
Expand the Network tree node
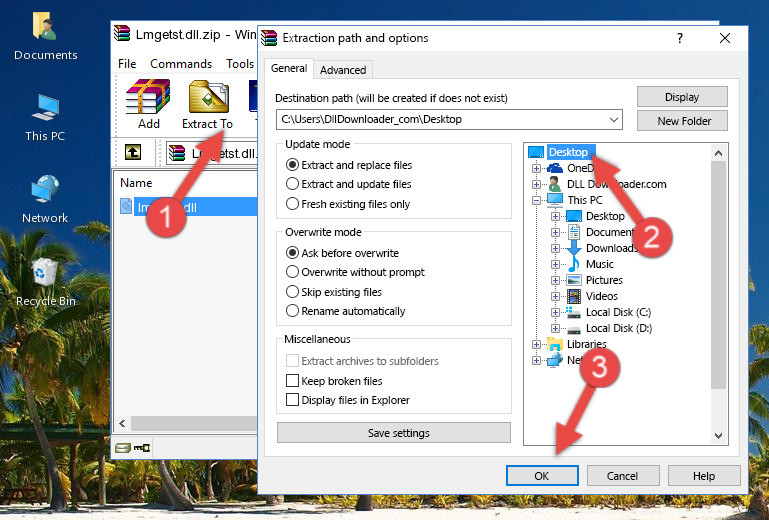point(536,361)
